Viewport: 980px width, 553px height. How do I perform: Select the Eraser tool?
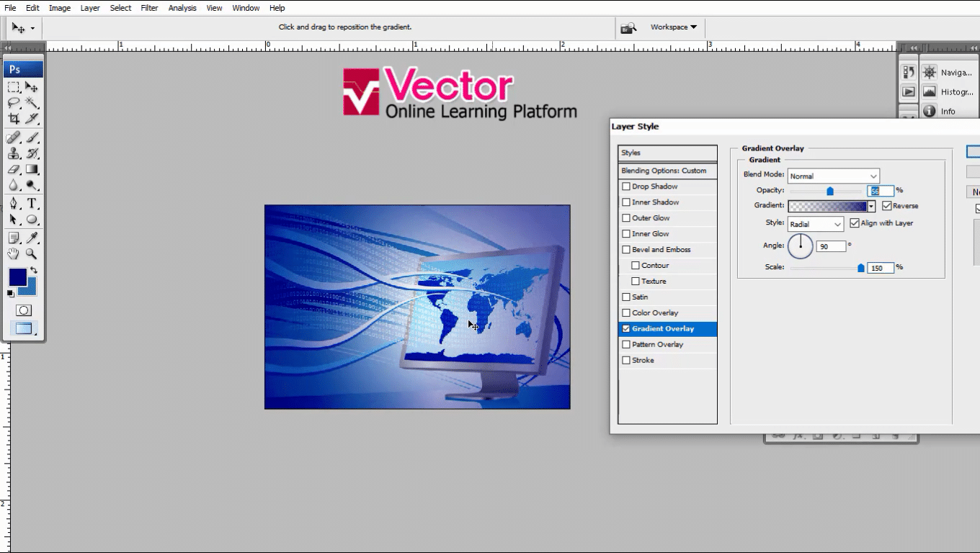pyautogui.click(x=14, y=169)
